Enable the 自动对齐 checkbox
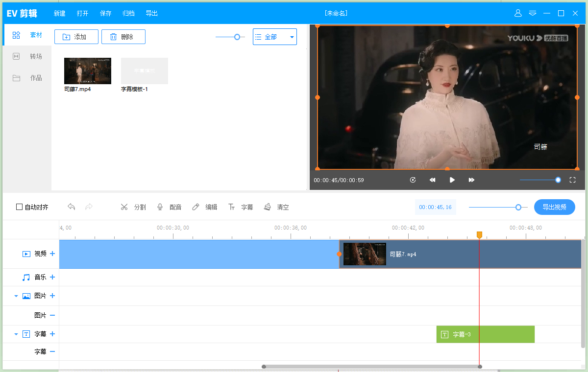 pos(20,207)
